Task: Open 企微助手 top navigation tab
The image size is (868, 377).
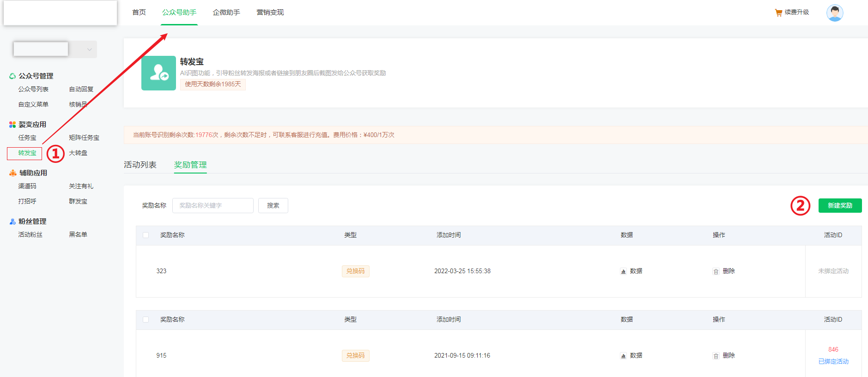Action: [x=226, y=12]
